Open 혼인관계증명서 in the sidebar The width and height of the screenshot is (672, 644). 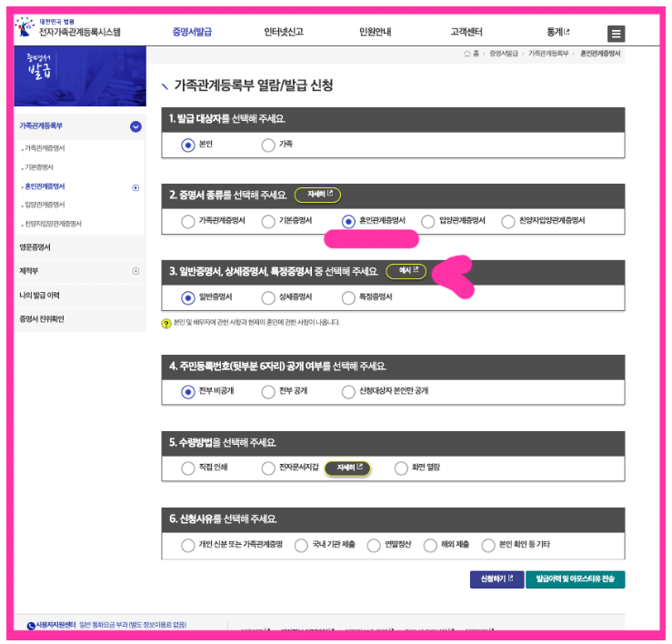click(45, 186)
